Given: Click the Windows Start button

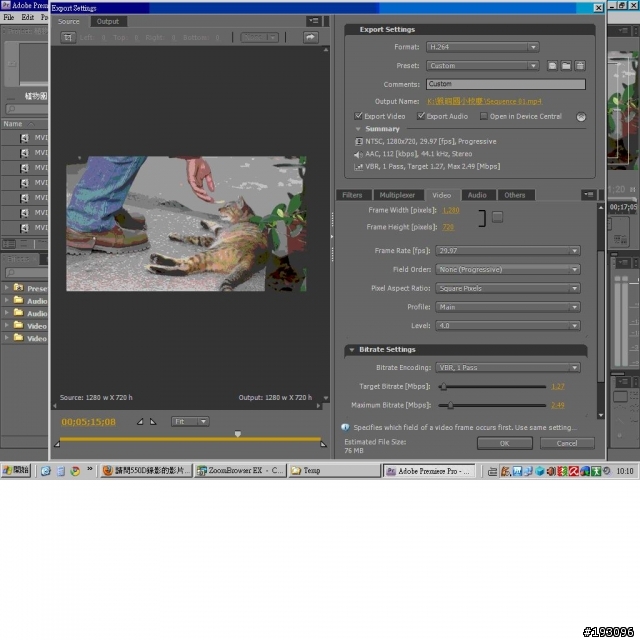Looking at the screenshot, I should pos(16,471).
